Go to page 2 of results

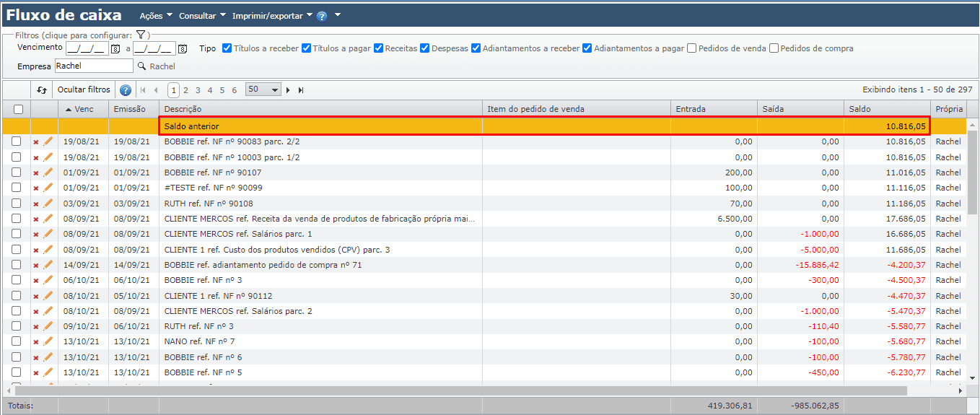pyautogui.click(x=185, y=90)
